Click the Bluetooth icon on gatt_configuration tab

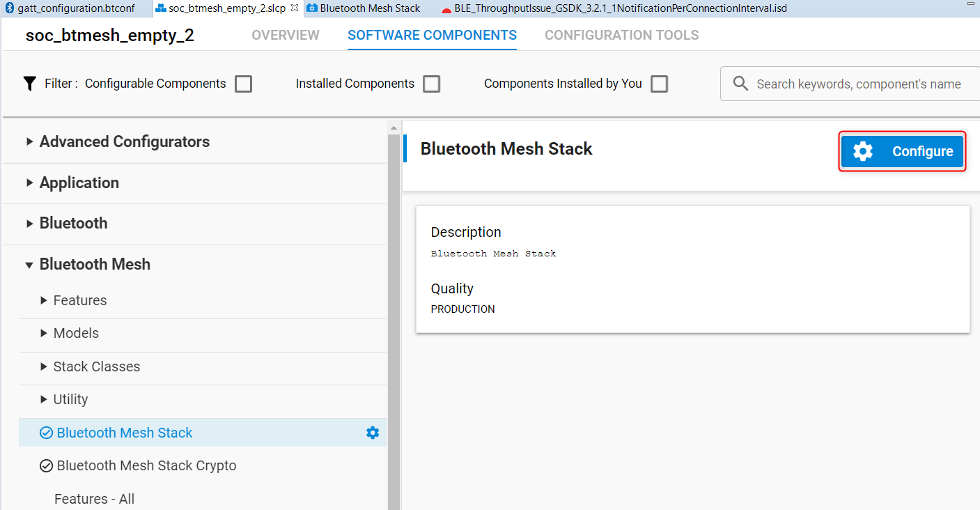[10, 8]
